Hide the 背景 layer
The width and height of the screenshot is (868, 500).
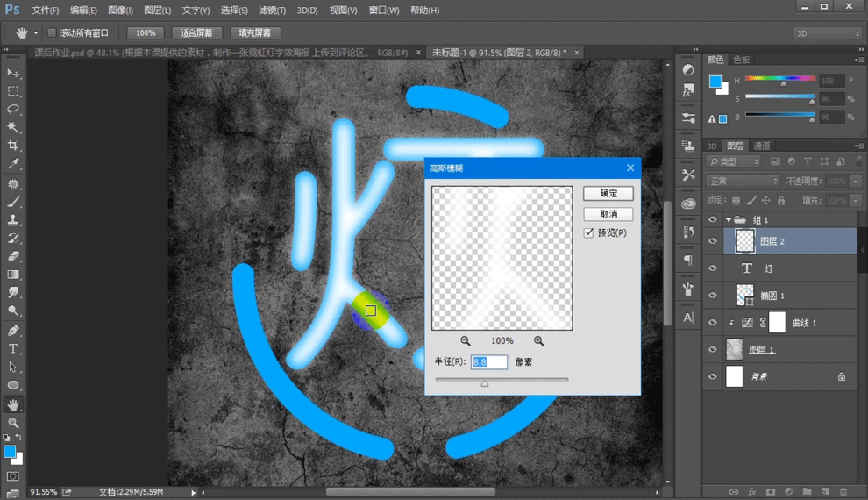click(x=713, y=376)
